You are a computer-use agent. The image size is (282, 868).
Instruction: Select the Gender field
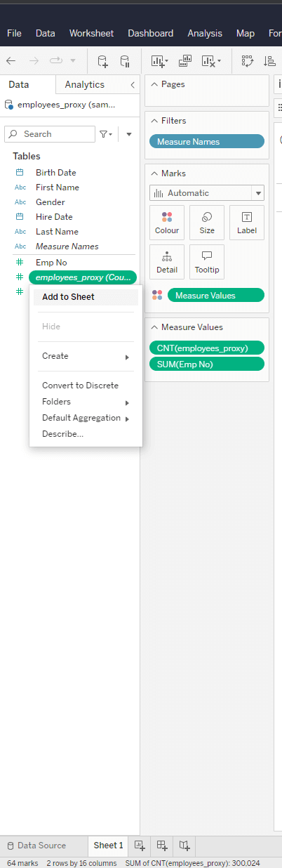point(51,202)
